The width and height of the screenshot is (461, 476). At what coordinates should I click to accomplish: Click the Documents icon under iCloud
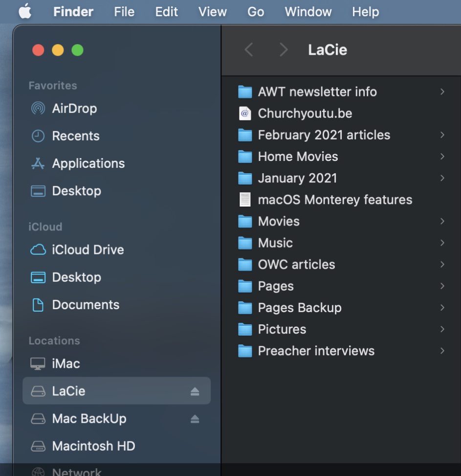point(38,305)
